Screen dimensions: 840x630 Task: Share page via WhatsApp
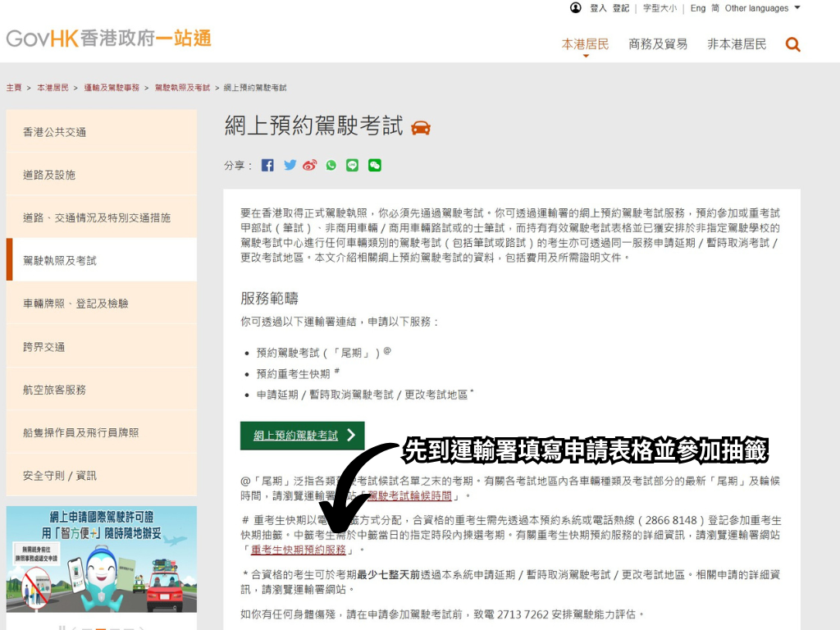pyautogui.click(x=331, y=165)
